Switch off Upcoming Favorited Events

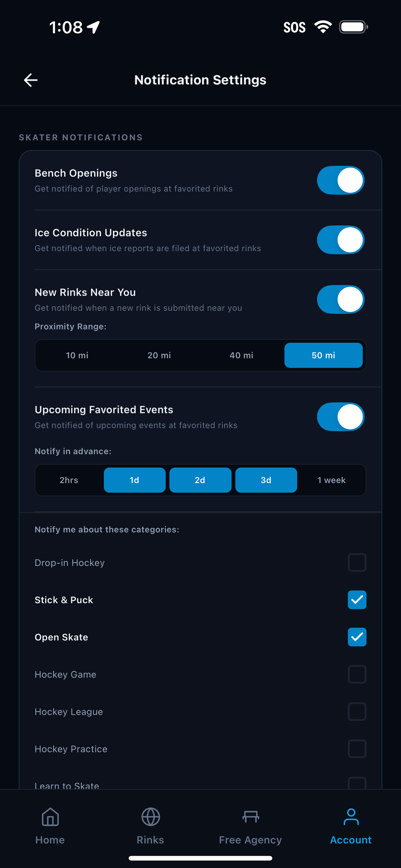click(340, 417)
